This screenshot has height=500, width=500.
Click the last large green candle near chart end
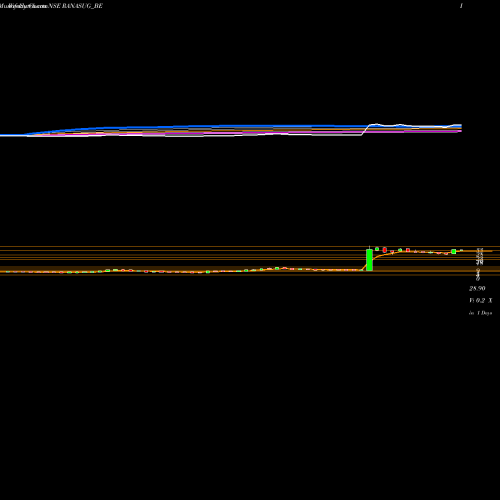point(454,251)
